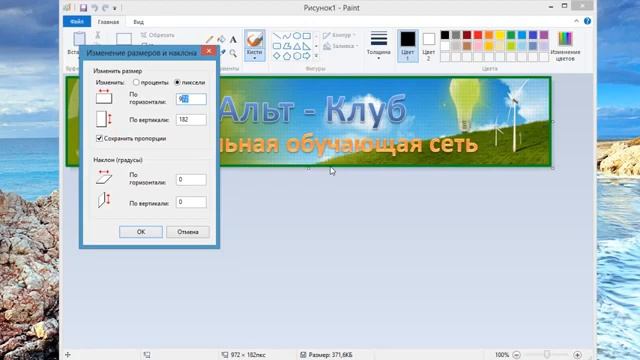This screenshot has height=360, width=640.
Task: Click the Select rectangle tool
Action: 124,39
